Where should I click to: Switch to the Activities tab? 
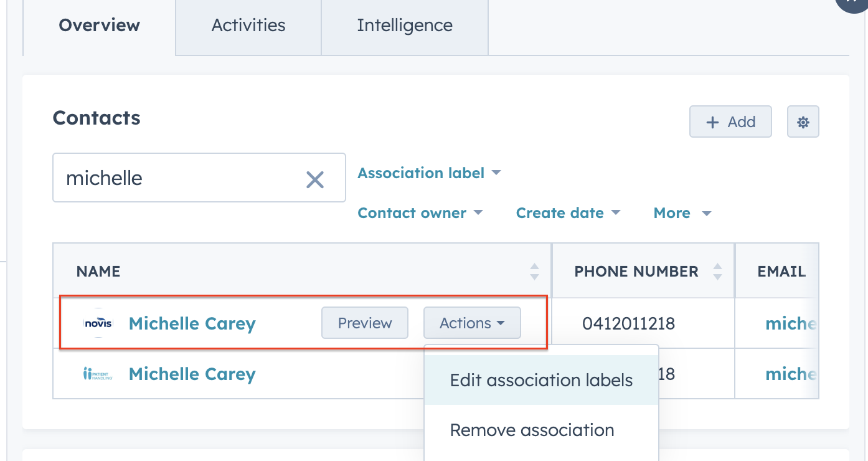point(248,26)
